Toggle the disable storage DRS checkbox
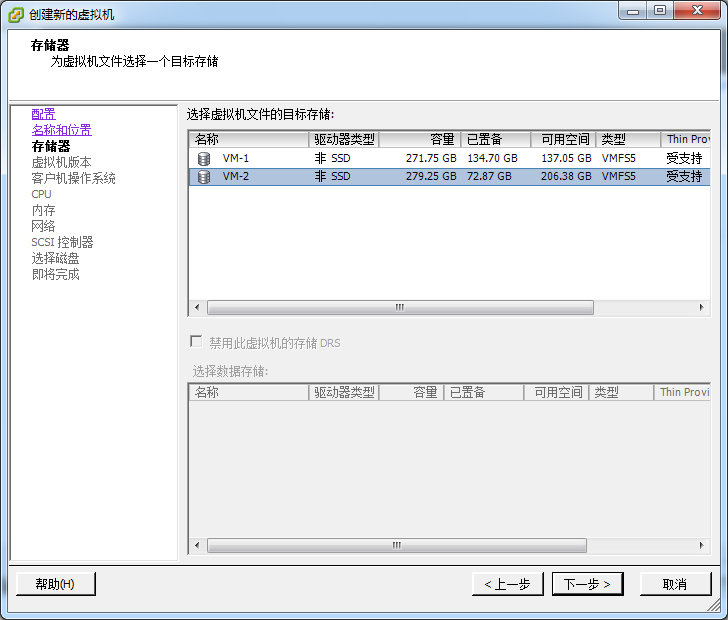Viewport: 728px width, 620px height. [x=196, y=342]
